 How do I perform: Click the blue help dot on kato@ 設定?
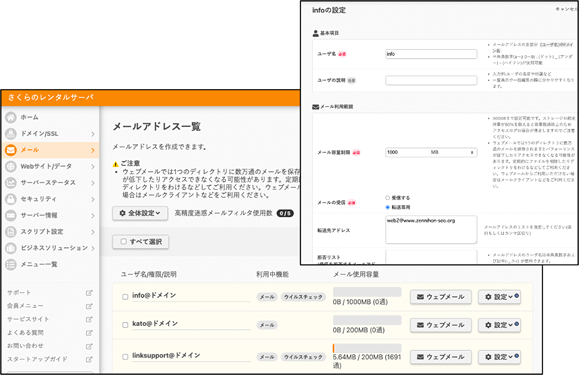pyautogui.click(x=517, y=324)
